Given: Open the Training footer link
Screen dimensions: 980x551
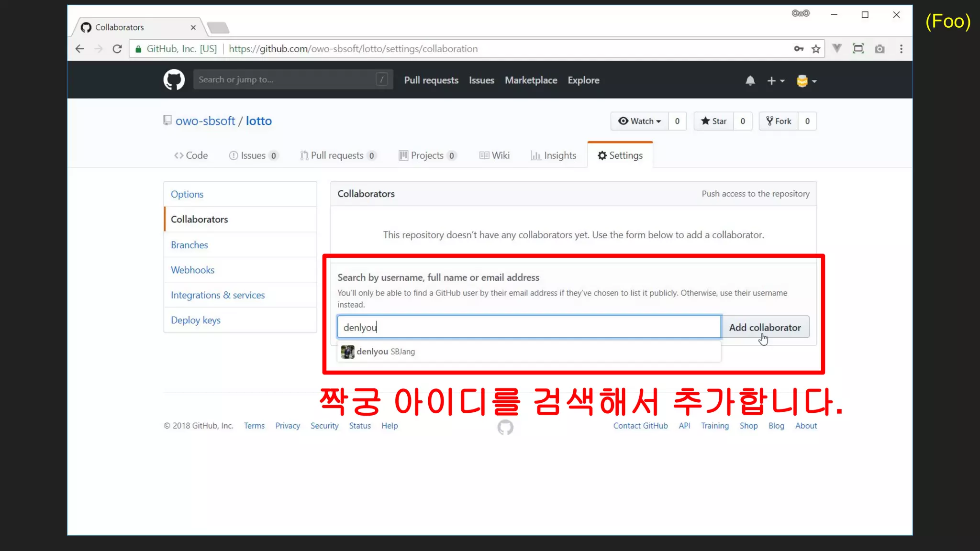Looking at the screenshot, I should (715, 426).
